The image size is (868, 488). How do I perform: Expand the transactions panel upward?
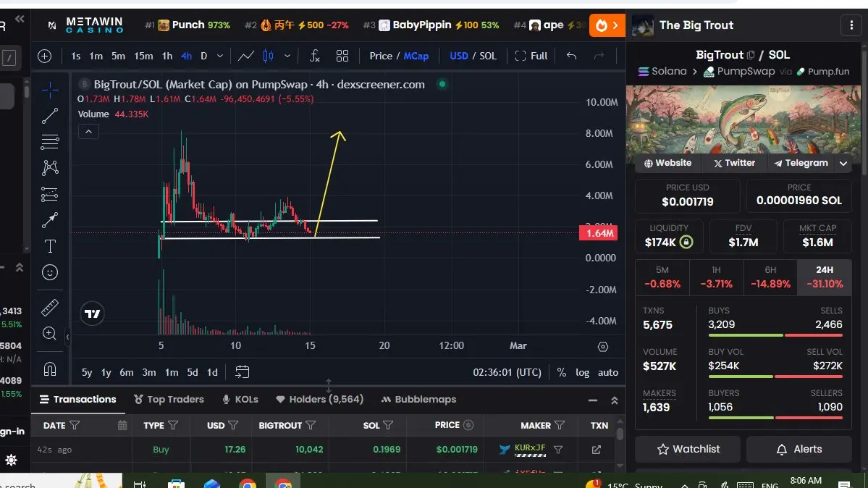click(x=615, y=400)
